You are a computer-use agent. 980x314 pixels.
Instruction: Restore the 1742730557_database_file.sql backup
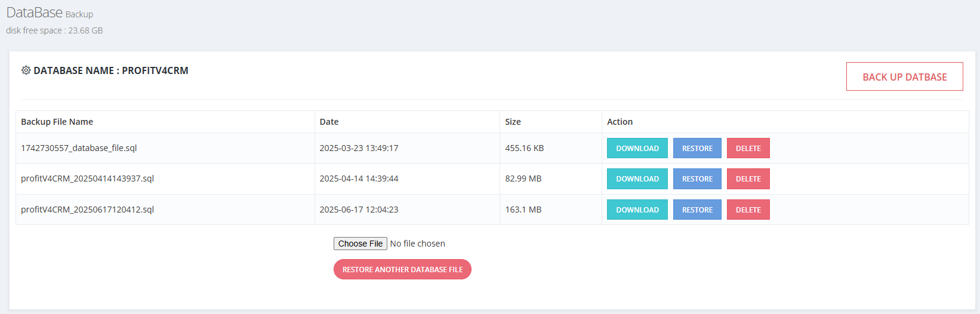coord(697,148)
